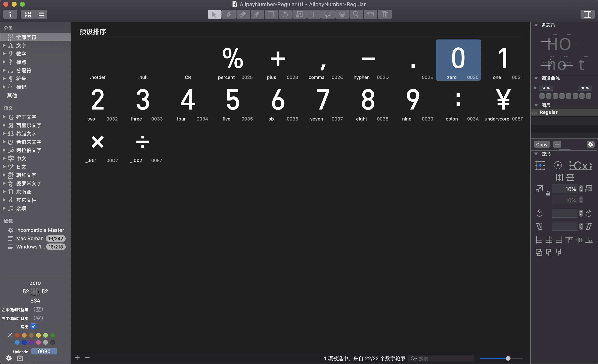Expand the 拉丁文字 language group
The height and width of the screenshot is (364, 598).
[x=4, y=117]
